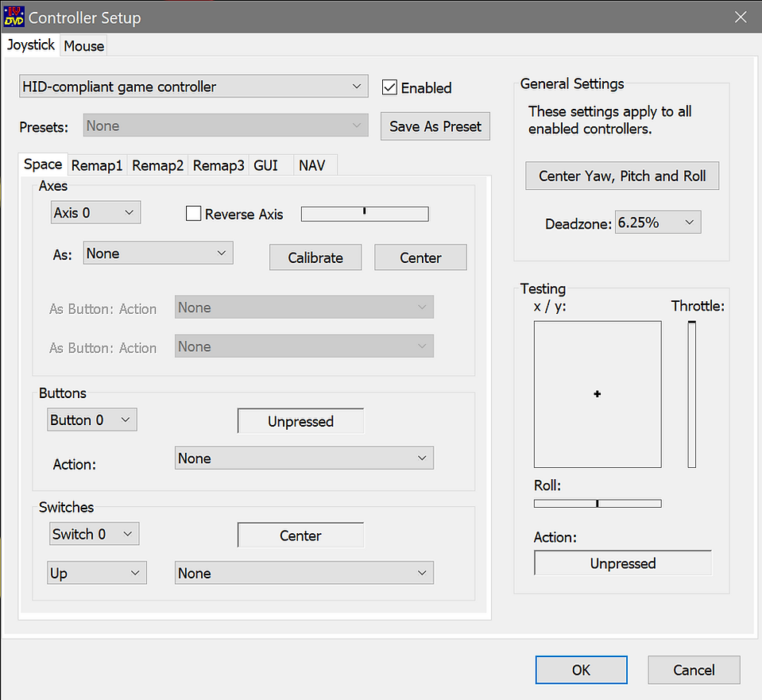Click the 'Switches' group label

[x=66, y=507]
